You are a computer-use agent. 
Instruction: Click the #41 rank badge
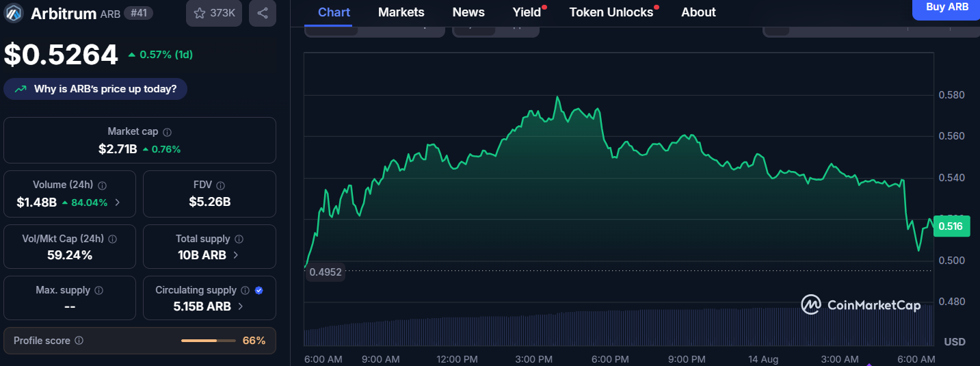pos(139,13)
